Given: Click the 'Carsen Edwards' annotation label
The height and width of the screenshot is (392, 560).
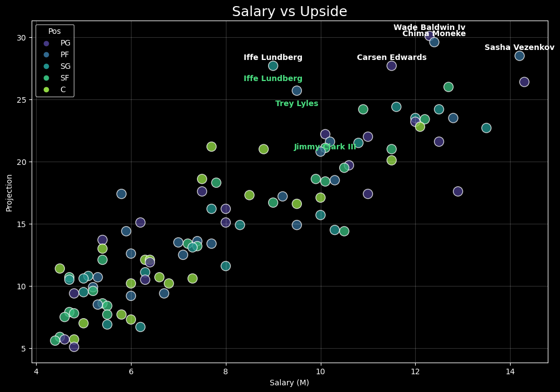Looking at the screenshot, I should coord(391,58).
